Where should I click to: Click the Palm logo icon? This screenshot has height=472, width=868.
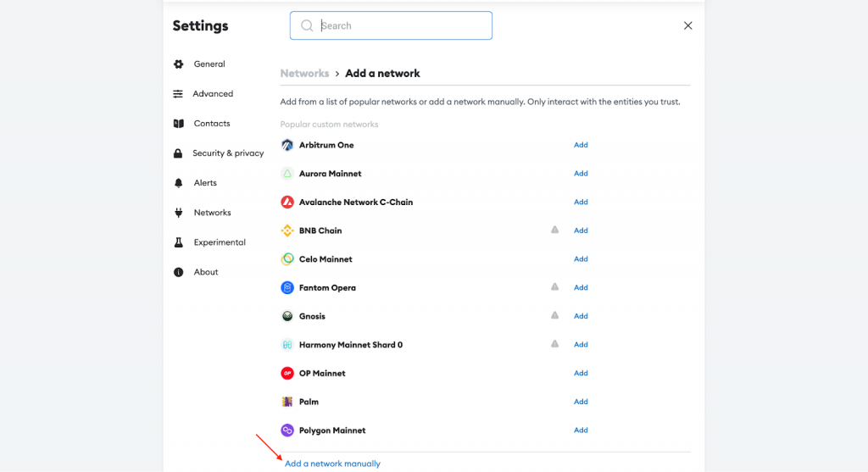[x=287, y=402]
